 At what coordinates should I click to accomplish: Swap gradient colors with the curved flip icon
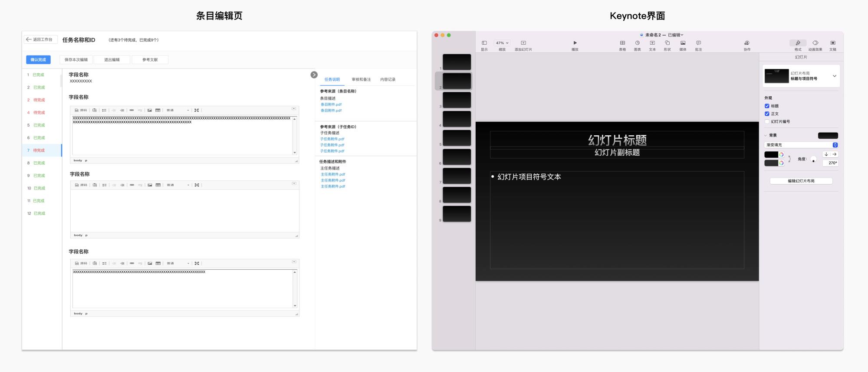789,159
